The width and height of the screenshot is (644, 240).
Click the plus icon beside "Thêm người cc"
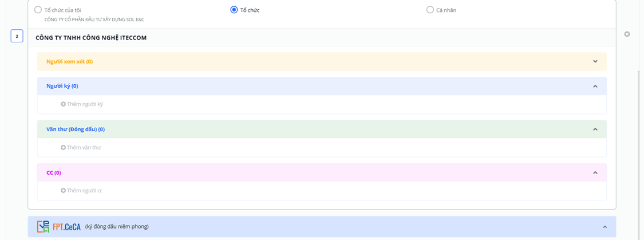point(63,191)
